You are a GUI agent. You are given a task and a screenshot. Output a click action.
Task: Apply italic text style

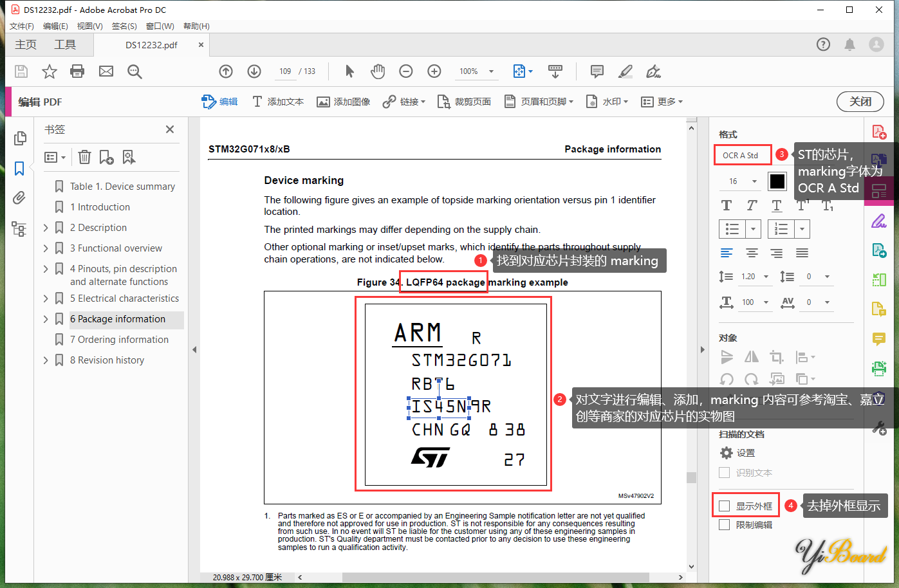coord(752,205)
